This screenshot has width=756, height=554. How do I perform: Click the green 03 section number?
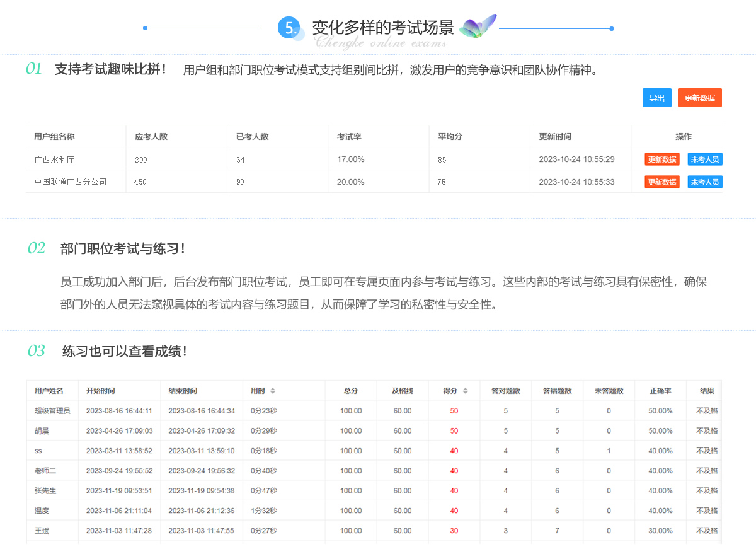pyautogui.click(x=36, y=351)
